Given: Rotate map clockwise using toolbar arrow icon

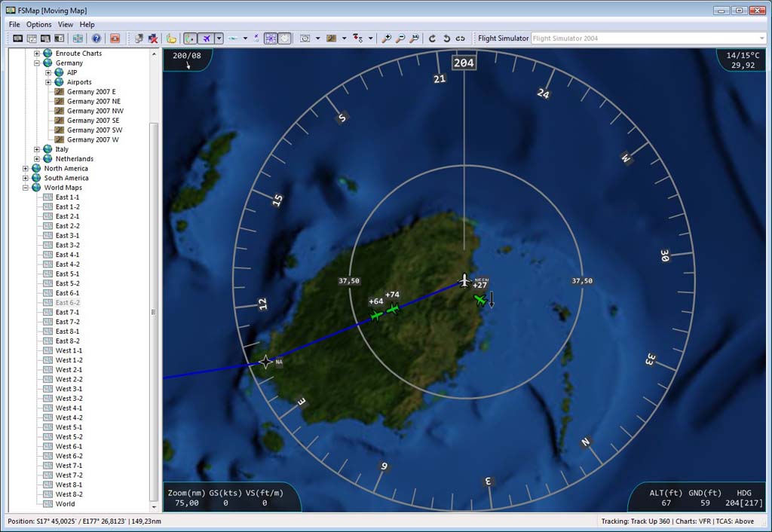Looking at the screenshot, I should point(432,38).
